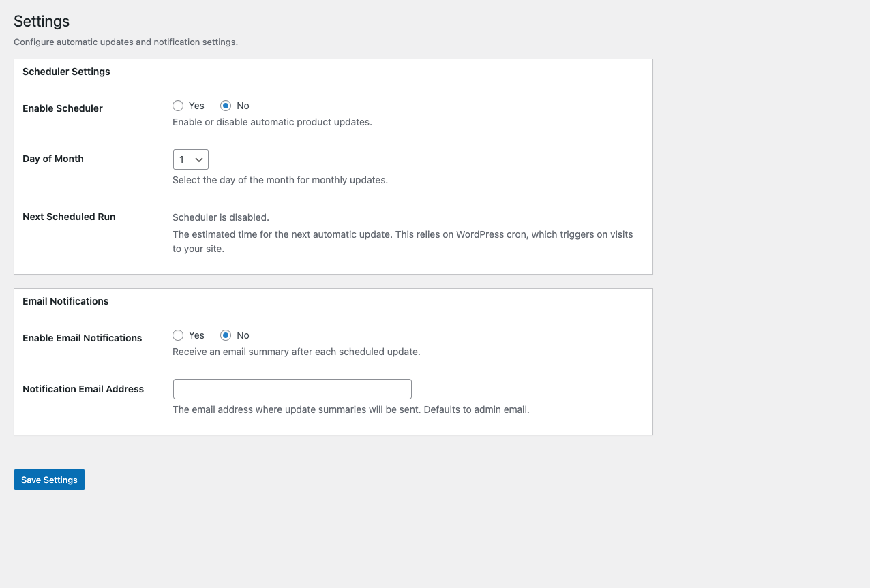870x588 pixels.
Task: Click the 'Scheduler is disabled.' status text
Action: pyautogui.click(x=221, y=217)
